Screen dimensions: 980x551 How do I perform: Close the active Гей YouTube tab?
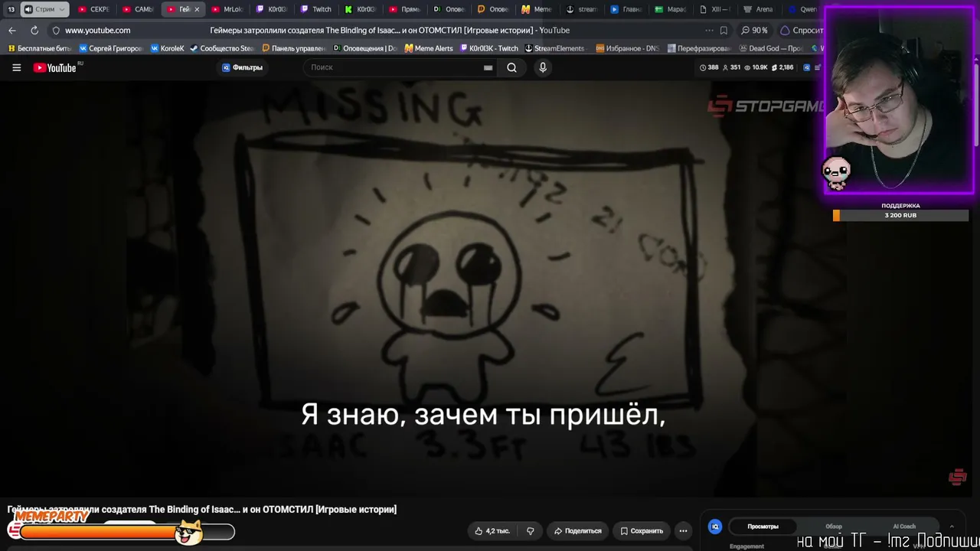197,9
